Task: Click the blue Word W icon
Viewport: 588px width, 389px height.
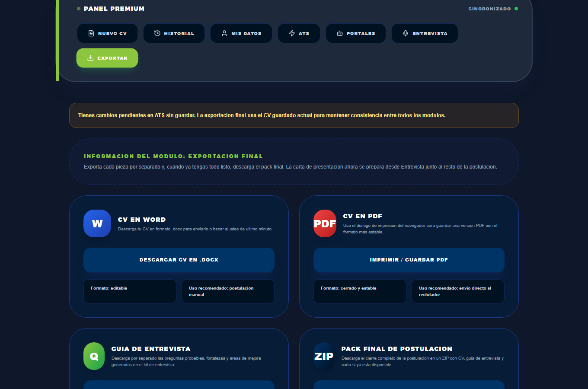Action: click(97, 223)
